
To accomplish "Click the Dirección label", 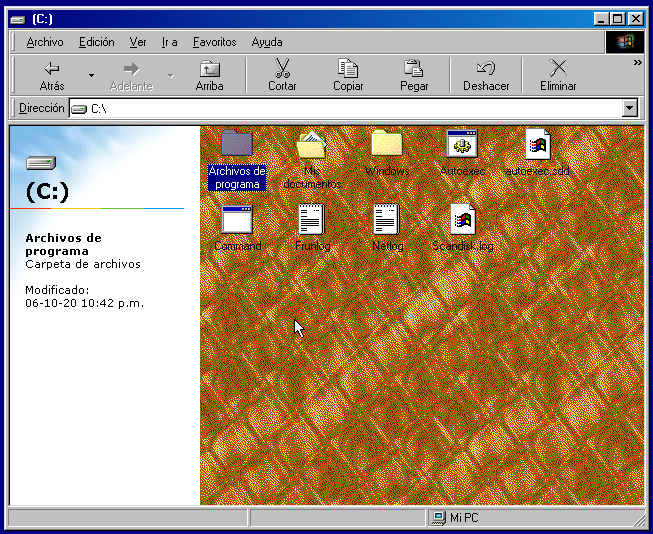I will coord(42,108).
